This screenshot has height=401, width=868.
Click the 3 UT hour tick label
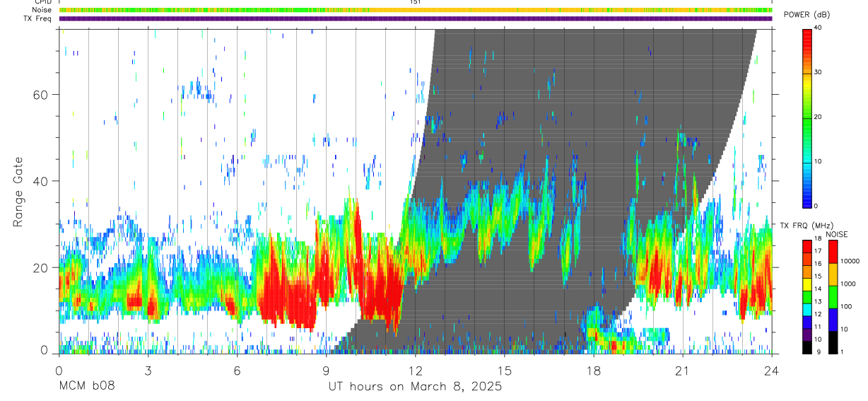tap(148, 371)
